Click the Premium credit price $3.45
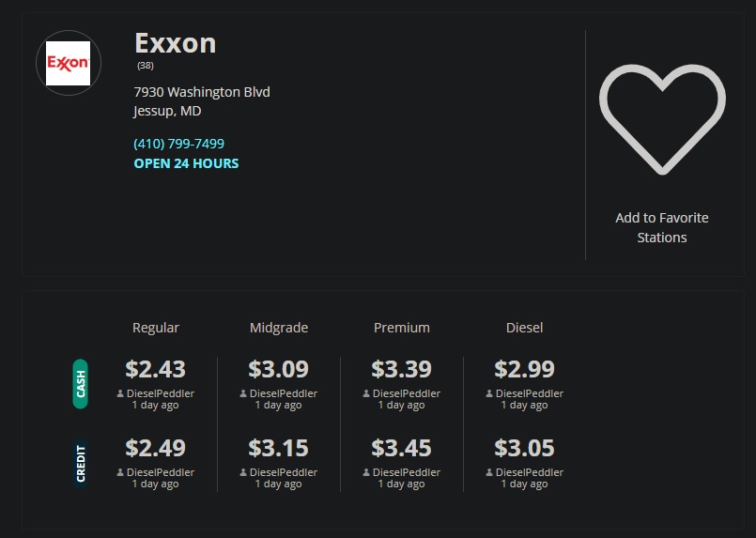756x538 pixels. pos(401,449)
